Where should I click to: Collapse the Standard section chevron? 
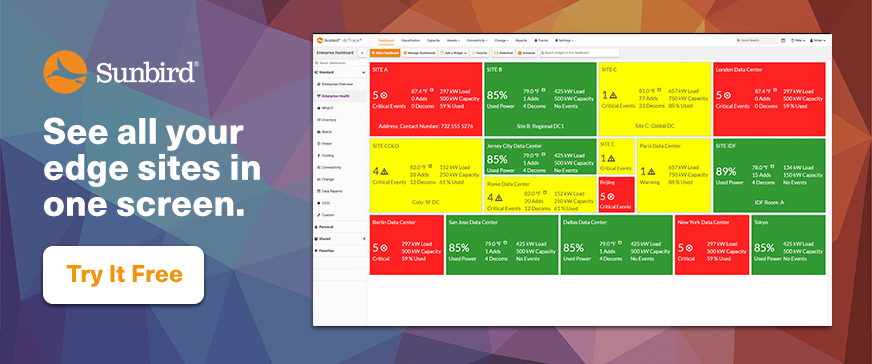[x=364, y=72]
